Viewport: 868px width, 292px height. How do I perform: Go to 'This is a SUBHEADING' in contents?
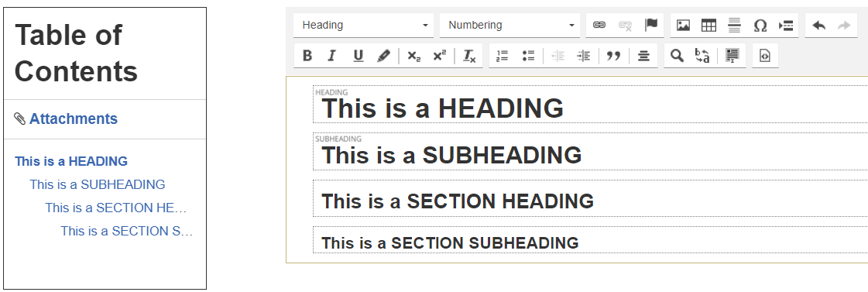click(x=98, y=184)
